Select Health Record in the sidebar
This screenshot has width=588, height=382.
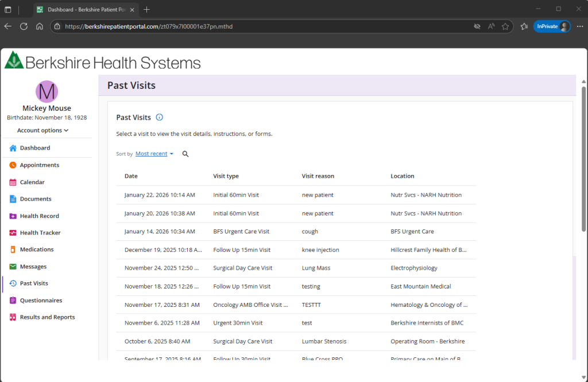(39, 216)
